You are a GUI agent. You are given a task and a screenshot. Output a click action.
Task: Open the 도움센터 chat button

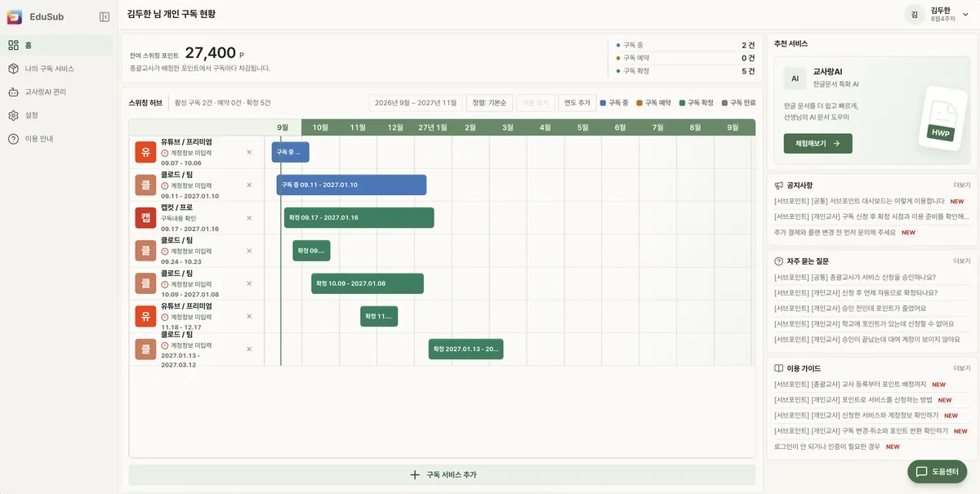pos(938,471)
